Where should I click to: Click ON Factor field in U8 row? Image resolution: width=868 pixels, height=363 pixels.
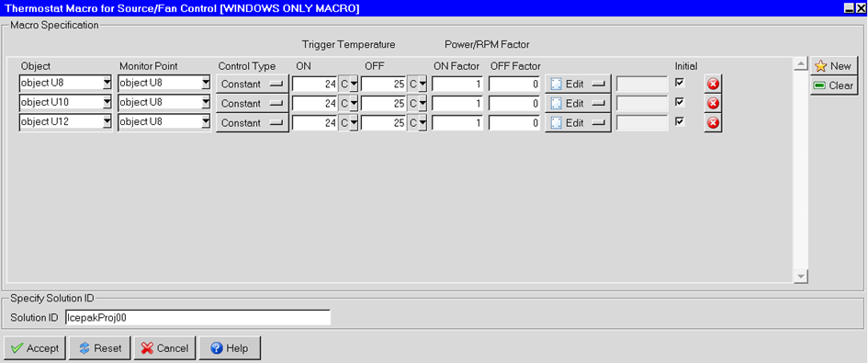[x=457, y=85]
